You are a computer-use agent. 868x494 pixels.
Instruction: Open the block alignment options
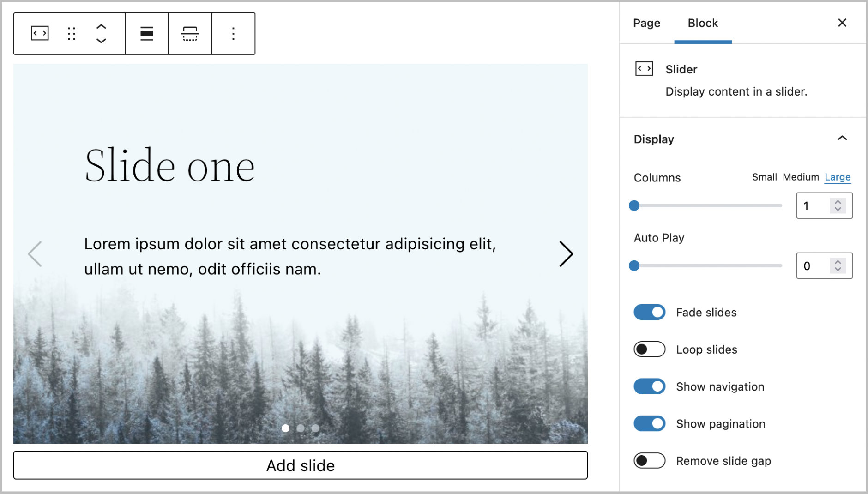[x=146, y=33]
